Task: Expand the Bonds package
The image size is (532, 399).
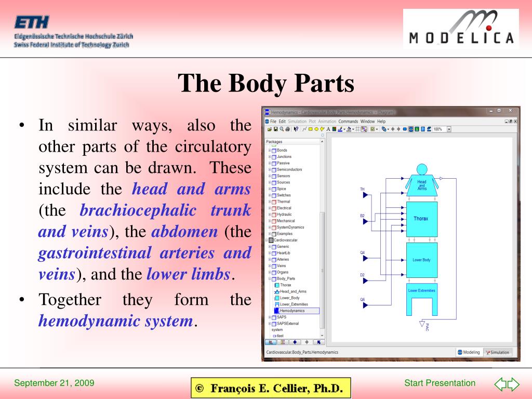Action: tap(270, 150)
